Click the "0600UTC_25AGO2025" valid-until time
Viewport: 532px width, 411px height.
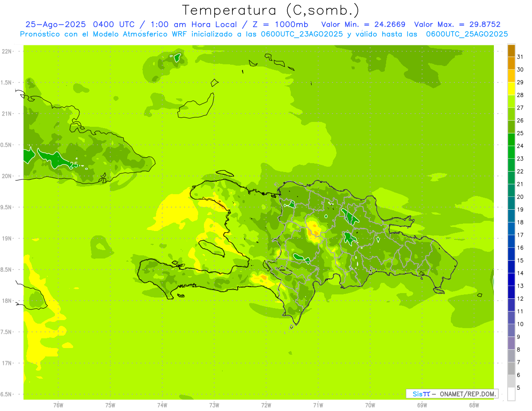tap(467, 34)
